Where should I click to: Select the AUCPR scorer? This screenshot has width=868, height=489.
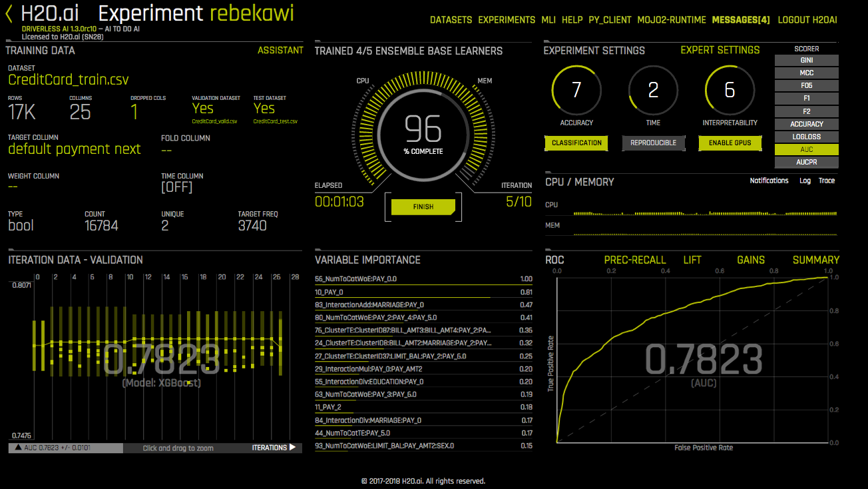(x=806, y=162)
